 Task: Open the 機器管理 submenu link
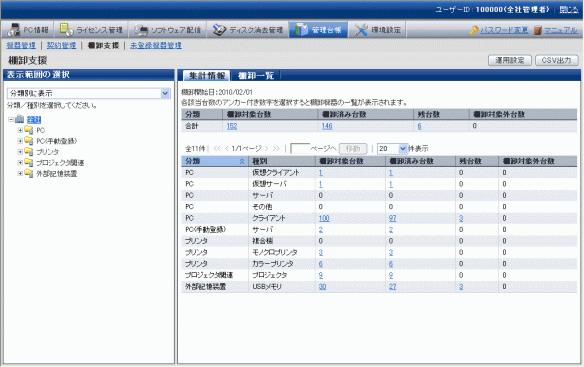pyautogui.click(x=21, y=45)
